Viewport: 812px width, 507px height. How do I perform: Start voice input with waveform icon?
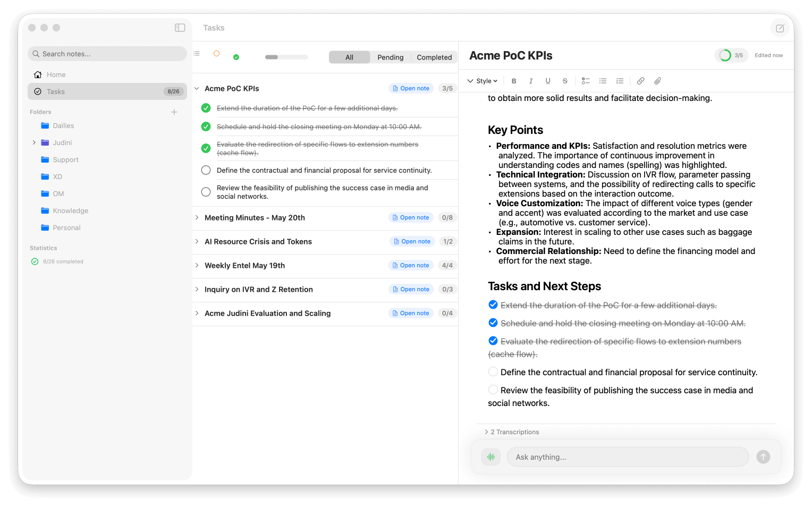(x=491, y=457)
